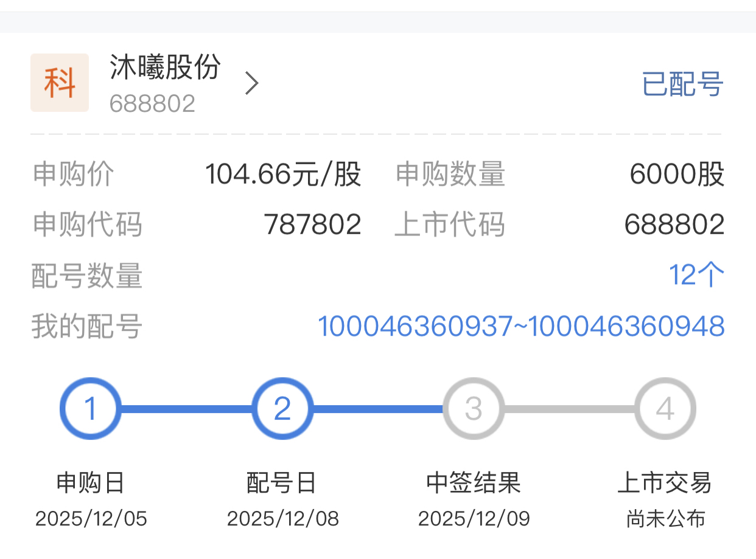Click step 1 circle in progress timeline
Screen dimensions: 756x559
pyautogui.click(x=91, y=409)
